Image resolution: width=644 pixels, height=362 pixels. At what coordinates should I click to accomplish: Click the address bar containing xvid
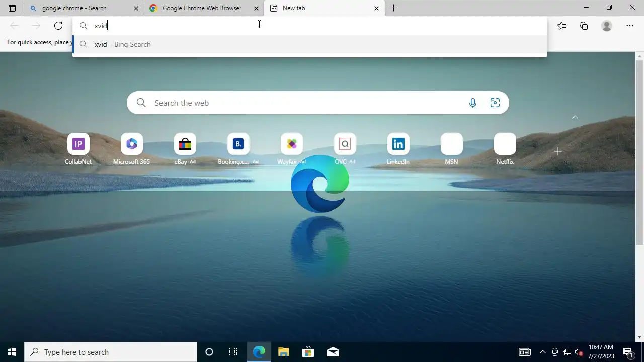pyautogui.click(x=309, y=26)
